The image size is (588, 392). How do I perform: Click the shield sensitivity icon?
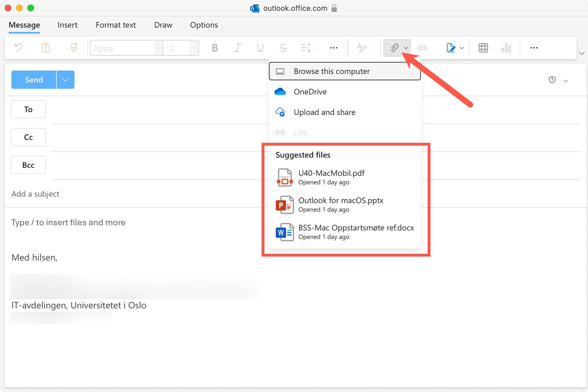(x=552, y=80)
